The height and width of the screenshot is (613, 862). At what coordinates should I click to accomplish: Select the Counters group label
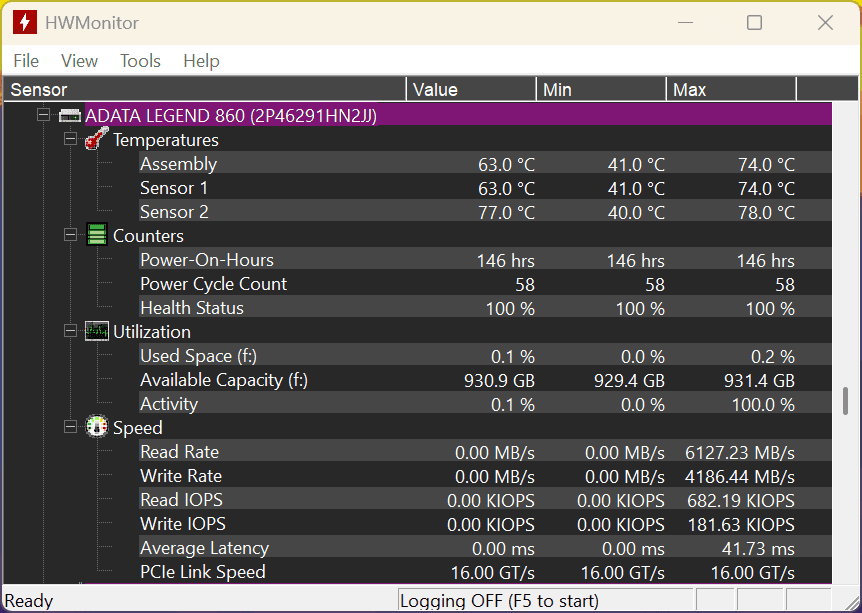148,236
